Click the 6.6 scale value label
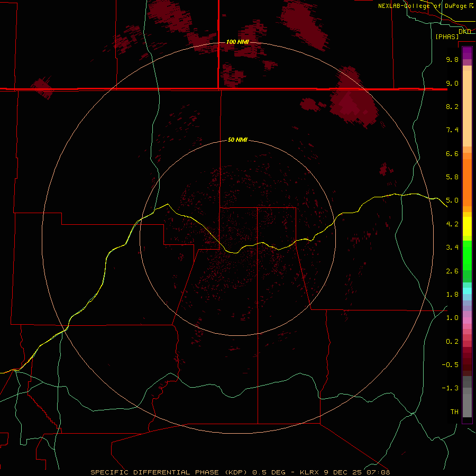476x476 pixels. [x=452, y=154]
